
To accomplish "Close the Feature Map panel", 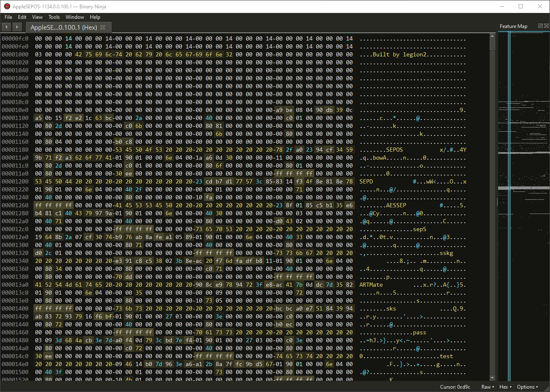I will tap(546, 26).
